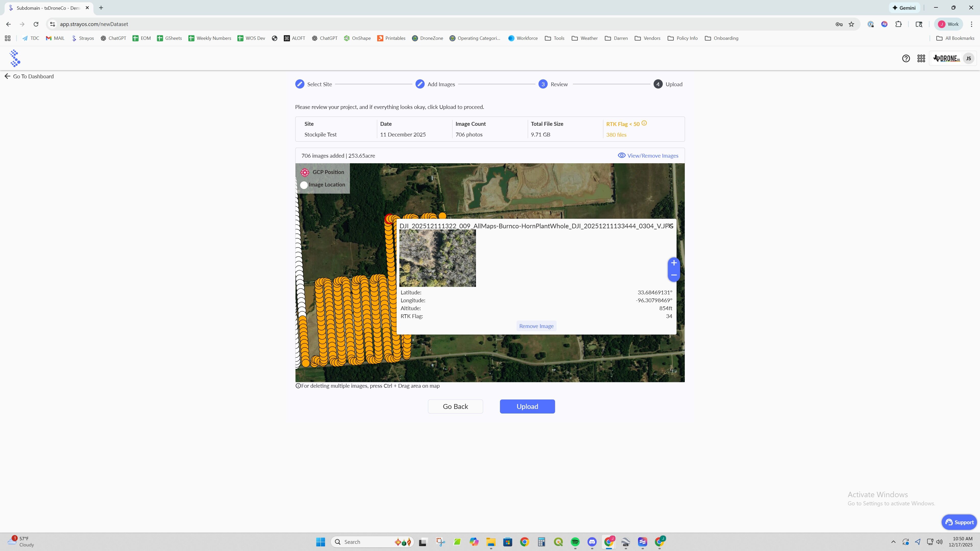Expand the Darren bookmark folder
980x551 pixels.
[616, 38]
